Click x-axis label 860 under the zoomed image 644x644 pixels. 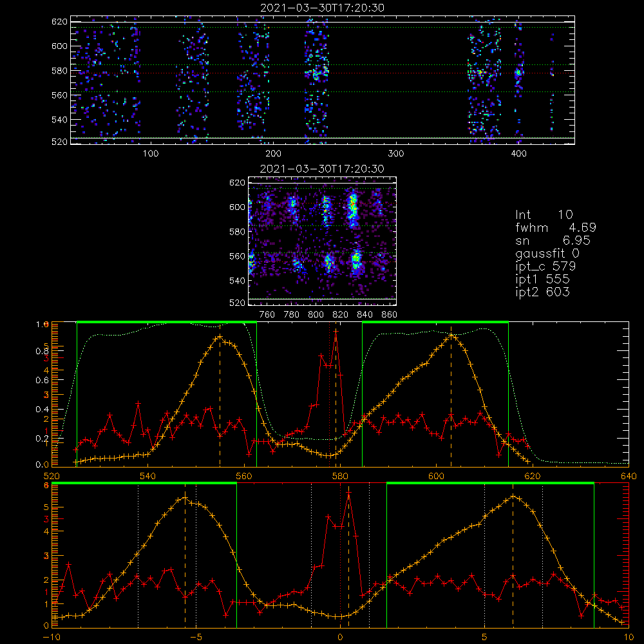pos(390,315)
